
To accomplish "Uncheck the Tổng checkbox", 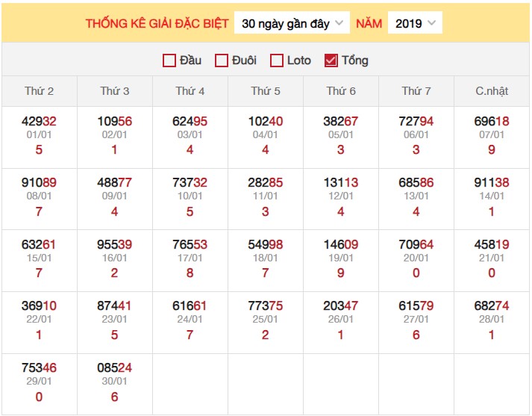I will click(x=331, y=60).
